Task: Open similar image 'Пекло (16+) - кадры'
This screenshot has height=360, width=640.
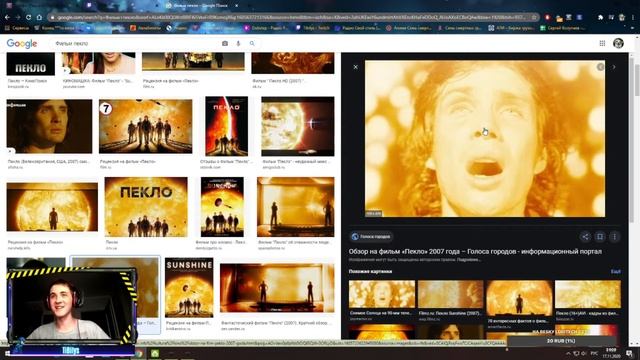Action: (x=588, y=294)
